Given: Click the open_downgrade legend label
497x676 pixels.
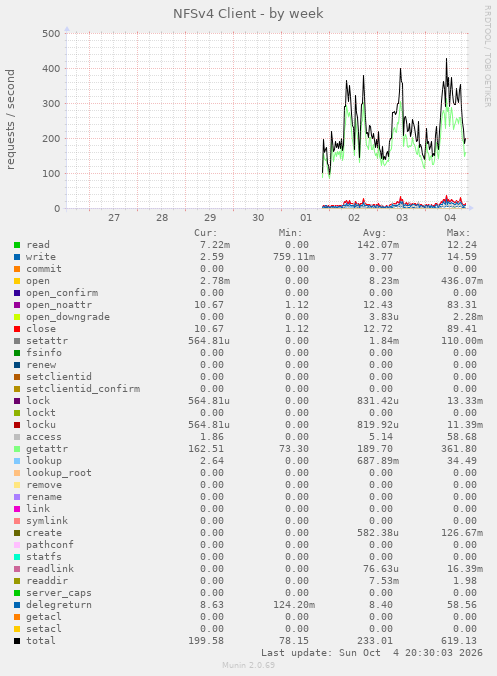Looking at the screenshot, I should pos(68,317).
